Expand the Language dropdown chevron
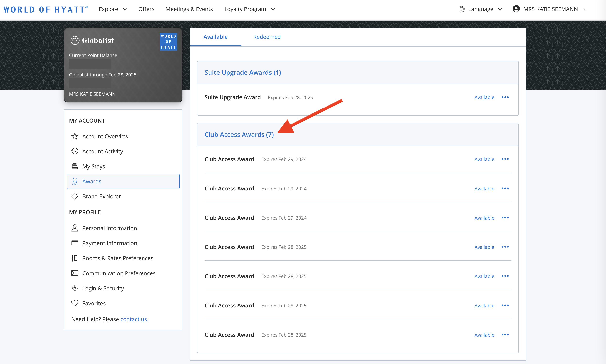606x364 pixels. pyautogui.click(x=500, y=9)
